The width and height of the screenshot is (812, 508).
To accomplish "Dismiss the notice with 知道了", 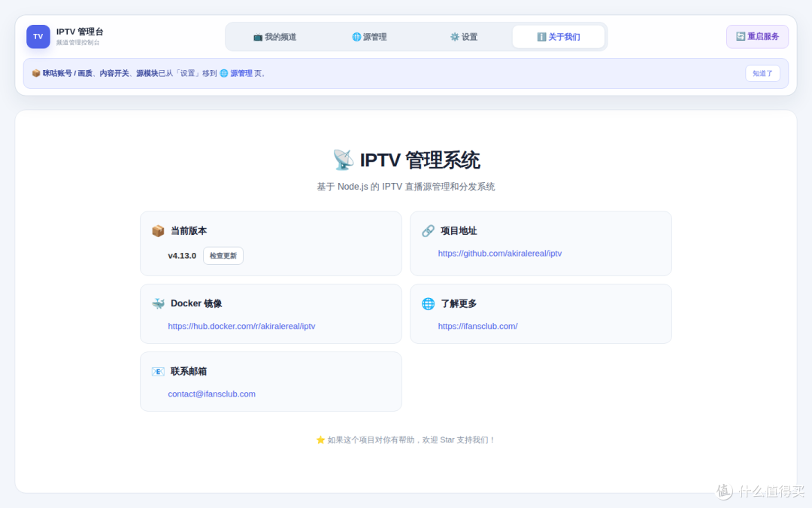I will 762,74.
